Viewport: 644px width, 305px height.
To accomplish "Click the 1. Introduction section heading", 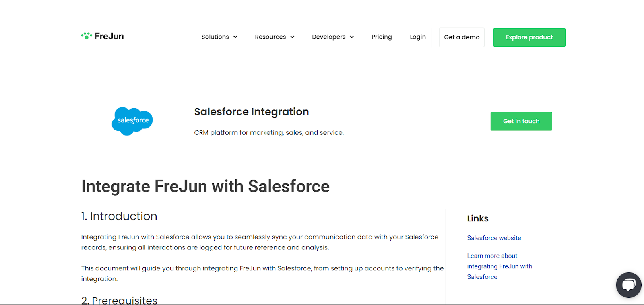I will pos(119,216).
